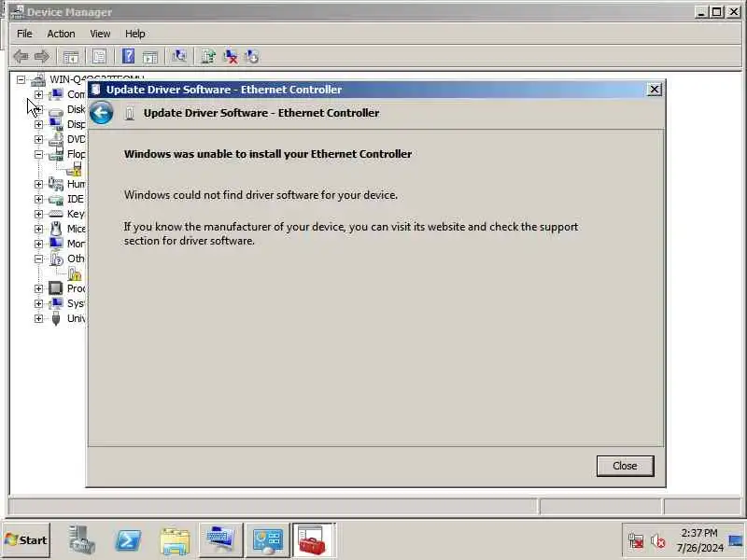Close the Update Driver Software dialog with X
Image resolution: width=747 pixels, height=560 pixels.
[x=655, y=89]
